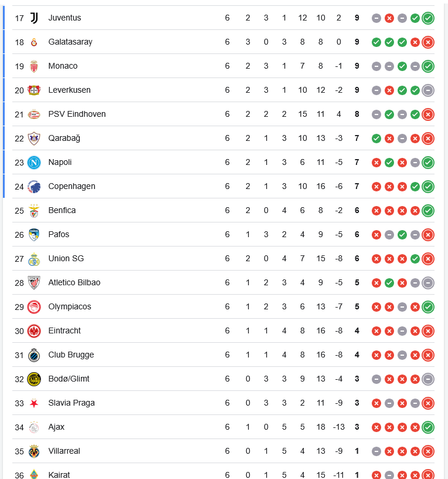Click the Galatasaray team logo
The height and width of the screenshot is (479, 448).
click(34, 42)
